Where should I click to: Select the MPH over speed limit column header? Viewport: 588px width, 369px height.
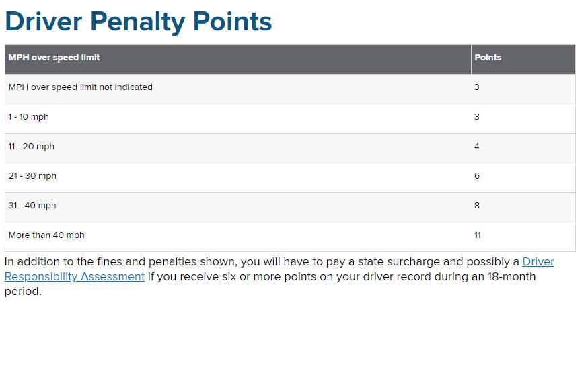(237, 59)
